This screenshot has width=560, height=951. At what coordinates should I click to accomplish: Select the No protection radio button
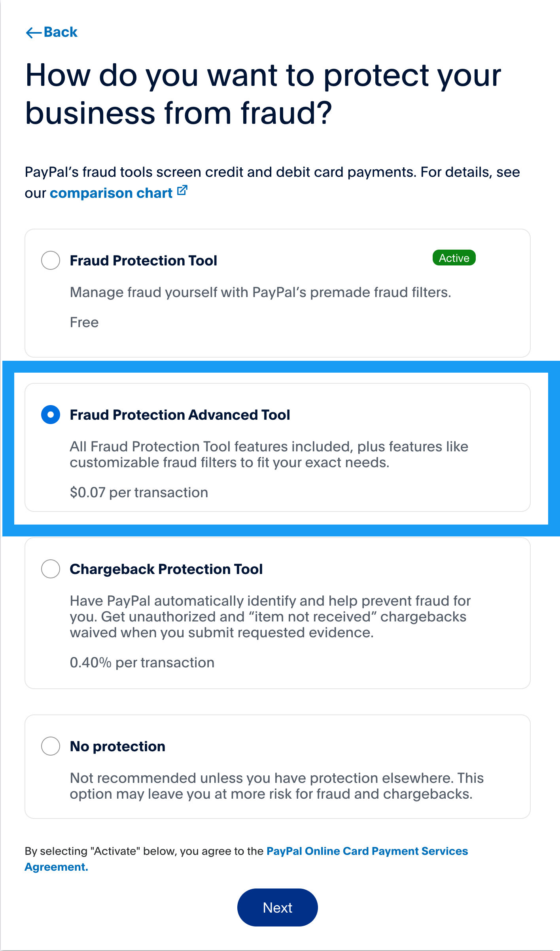[51, 746]
